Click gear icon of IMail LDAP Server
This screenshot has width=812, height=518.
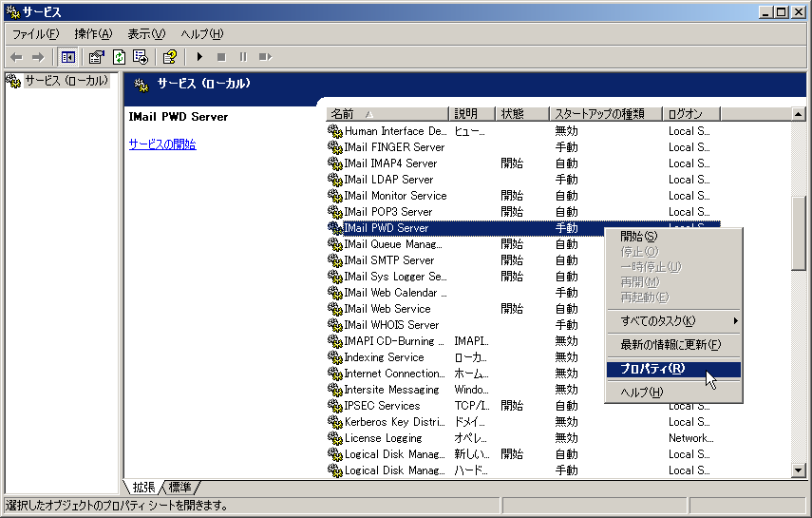click(335, 180)
